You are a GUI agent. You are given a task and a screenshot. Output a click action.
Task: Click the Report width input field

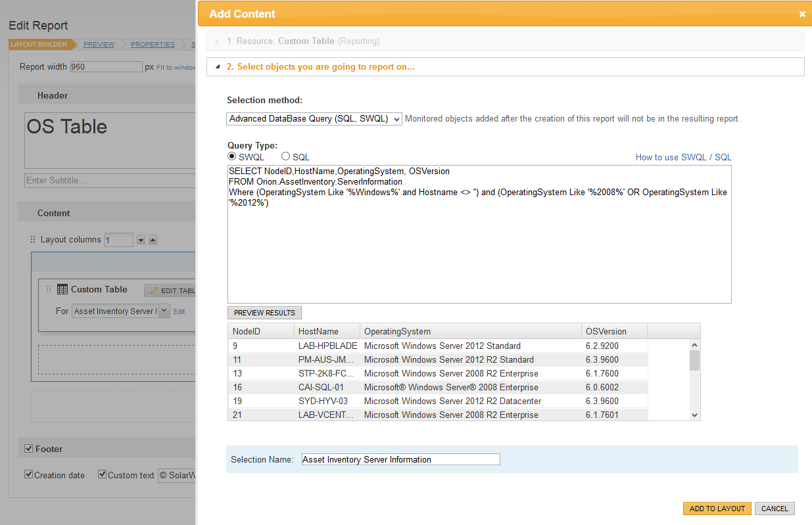click(106, 66)
